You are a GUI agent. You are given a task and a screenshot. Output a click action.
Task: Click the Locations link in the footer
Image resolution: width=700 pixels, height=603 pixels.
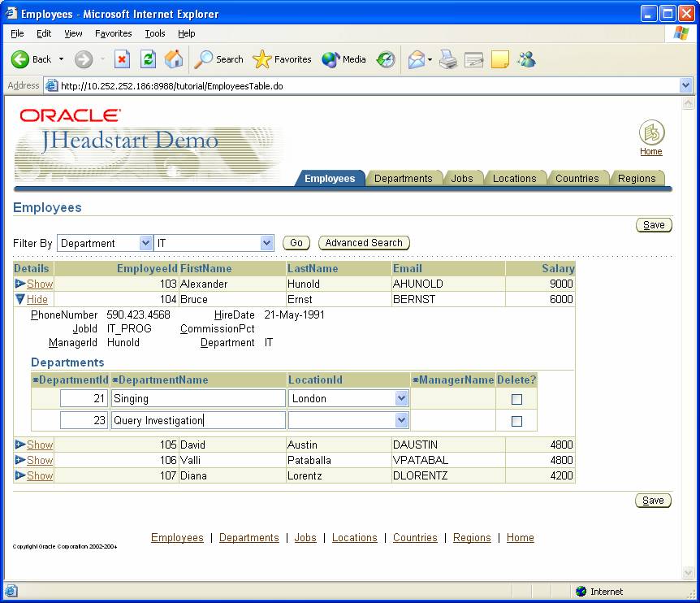pos(354,538)
